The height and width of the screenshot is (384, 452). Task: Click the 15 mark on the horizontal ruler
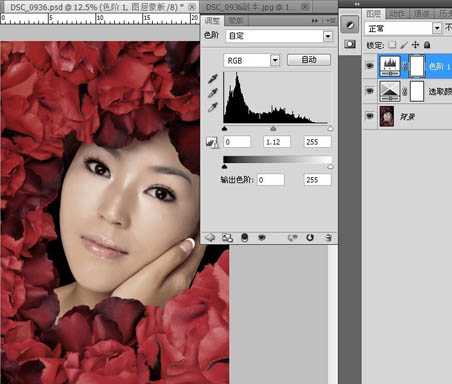click(x=147, y=18)
